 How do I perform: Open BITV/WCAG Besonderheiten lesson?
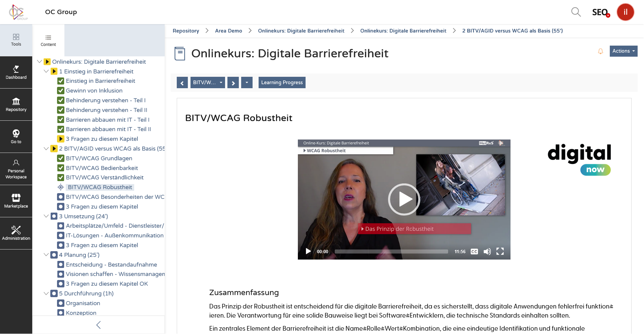click(x=115, y=197)
